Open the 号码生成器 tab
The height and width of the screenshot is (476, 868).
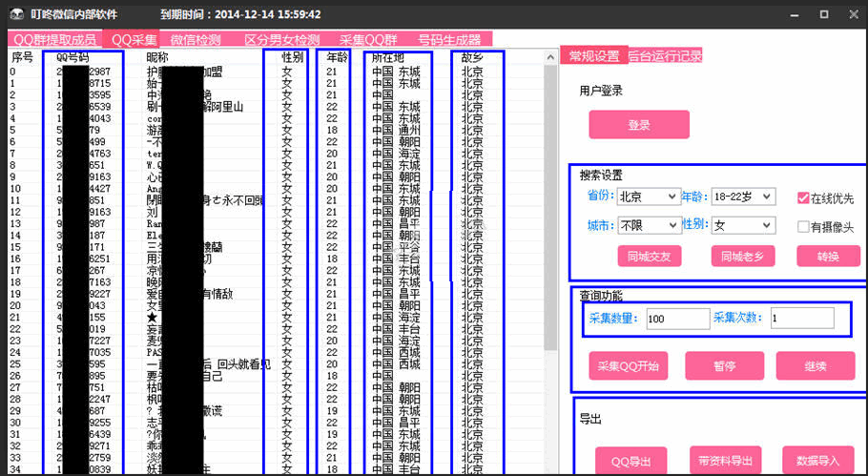(x=449, y=40)
